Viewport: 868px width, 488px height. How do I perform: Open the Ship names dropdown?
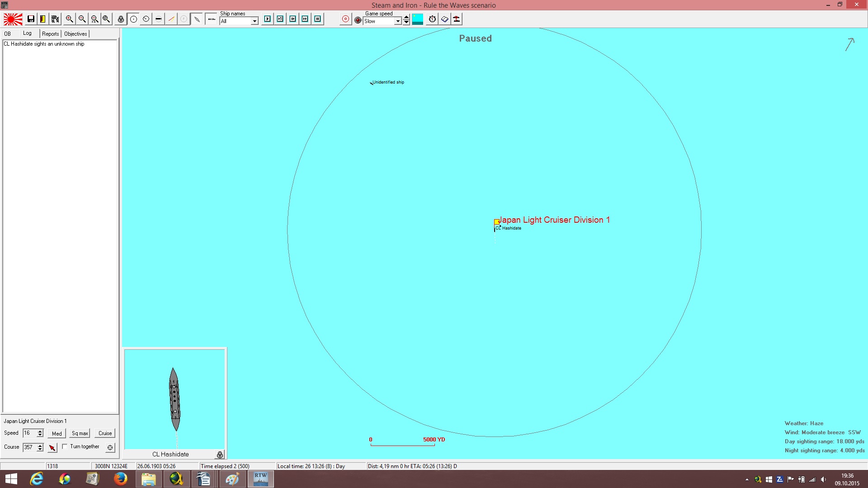coord(255,21)
